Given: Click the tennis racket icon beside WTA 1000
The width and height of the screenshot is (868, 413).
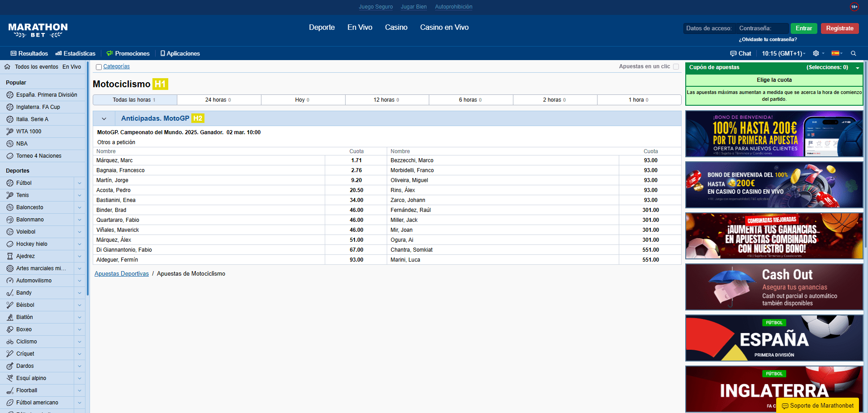Looking at the screenshot, I should pyautogui.click(x=10, y=131).
